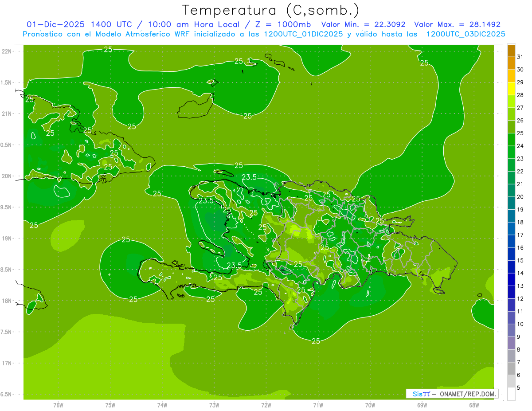Click the color scale label "31"
Image resolution: width=532 pixels, height=411 pixels.
(520, 57)
